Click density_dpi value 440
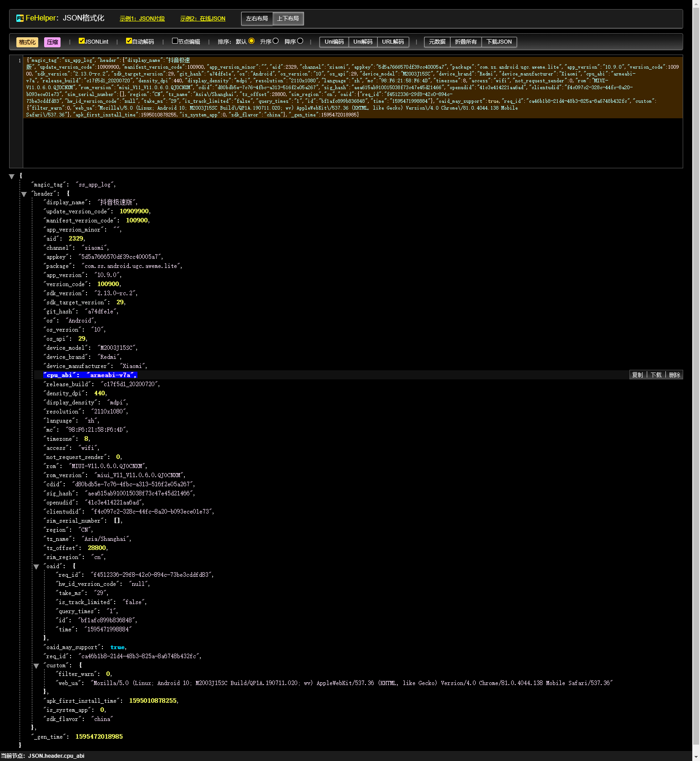700x761 pixels. click(100, 393)
